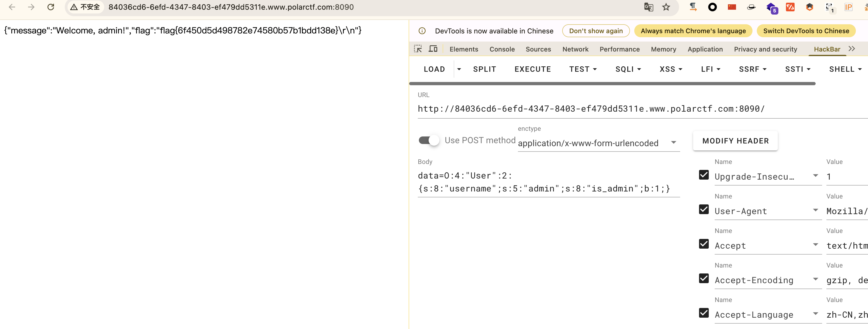This screenshot has width=868, height=329.
Task: Select the inspect element picker icon
Action: [x=418, y=49]
